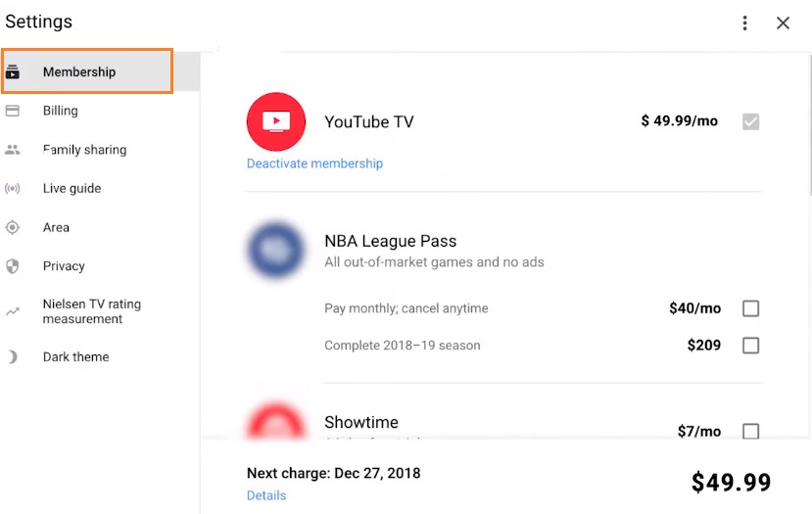Click the large $49.99 total amount

[x=732, y=482]
